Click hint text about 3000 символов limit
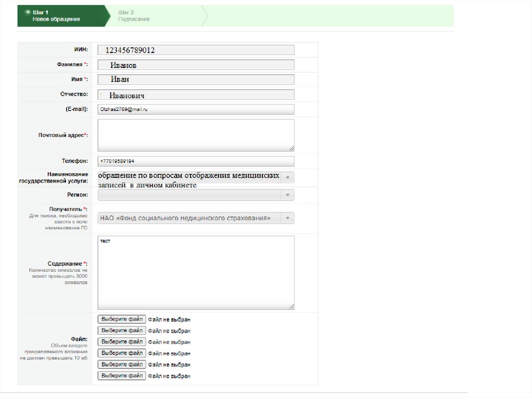The height and width of the screenshot is (398, 532). click(x=58, y=276)
